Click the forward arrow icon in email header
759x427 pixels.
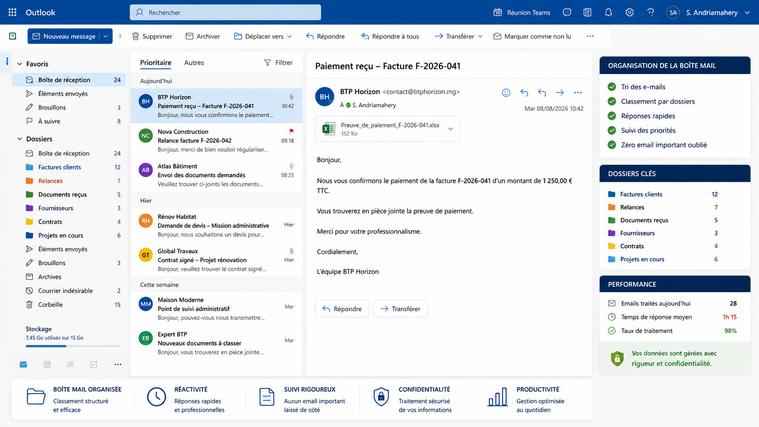tap(560, 92)
